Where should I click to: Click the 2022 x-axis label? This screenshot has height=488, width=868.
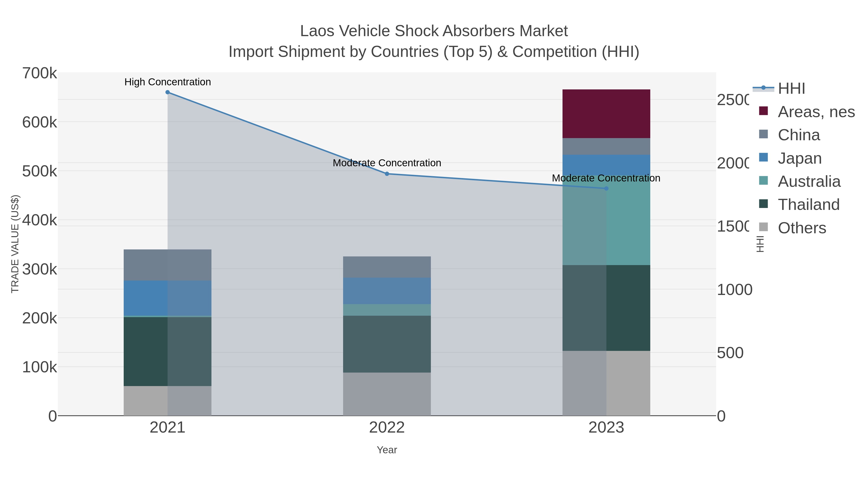tap(387, 428)
